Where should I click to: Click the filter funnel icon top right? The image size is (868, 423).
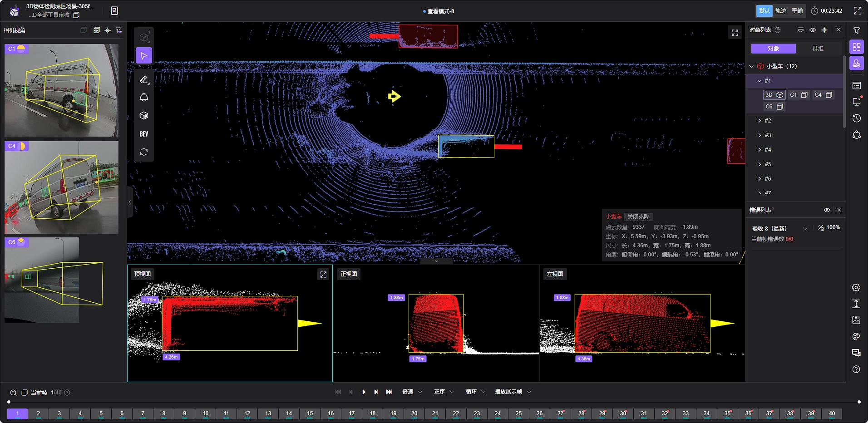(857, 30)
